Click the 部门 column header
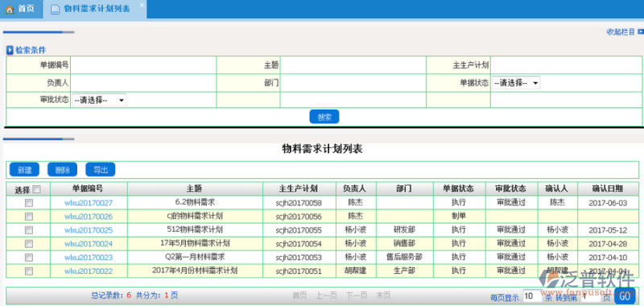 405,189
